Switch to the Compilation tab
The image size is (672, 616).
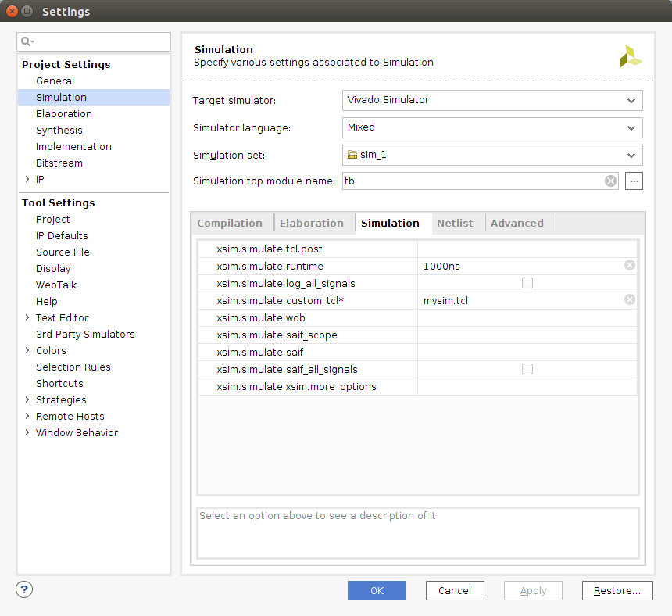[230, 223]
